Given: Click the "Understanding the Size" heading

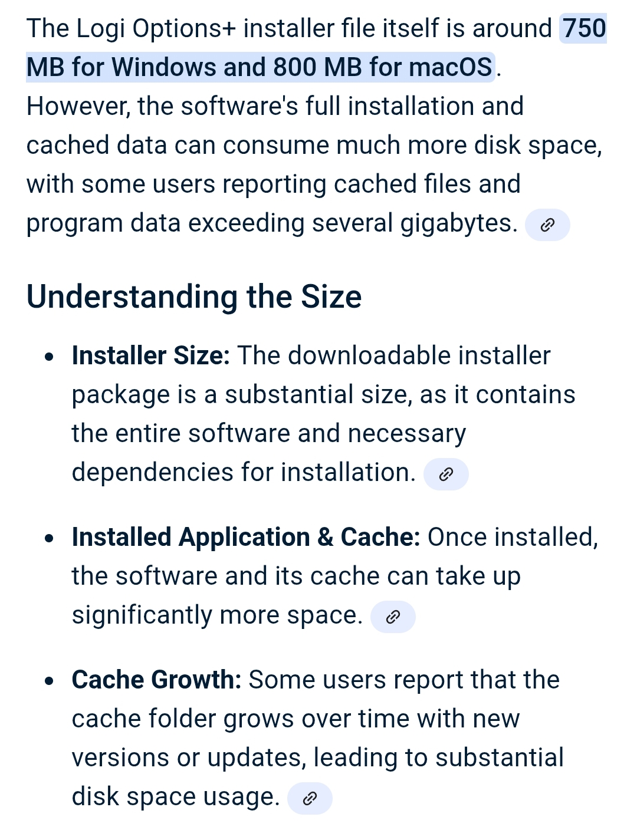Looking at the screenshot, I should pyautogui.click(x=194, y=297).
